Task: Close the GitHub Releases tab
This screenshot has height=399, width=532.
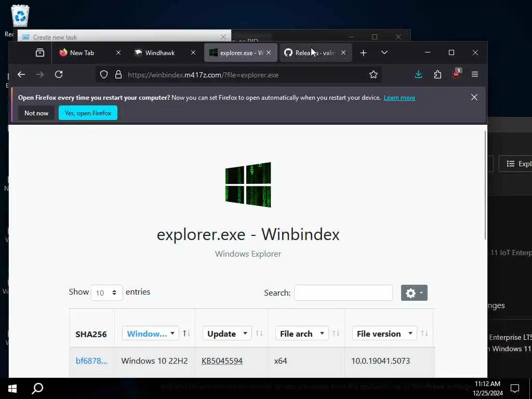Action: pos(343,52)
